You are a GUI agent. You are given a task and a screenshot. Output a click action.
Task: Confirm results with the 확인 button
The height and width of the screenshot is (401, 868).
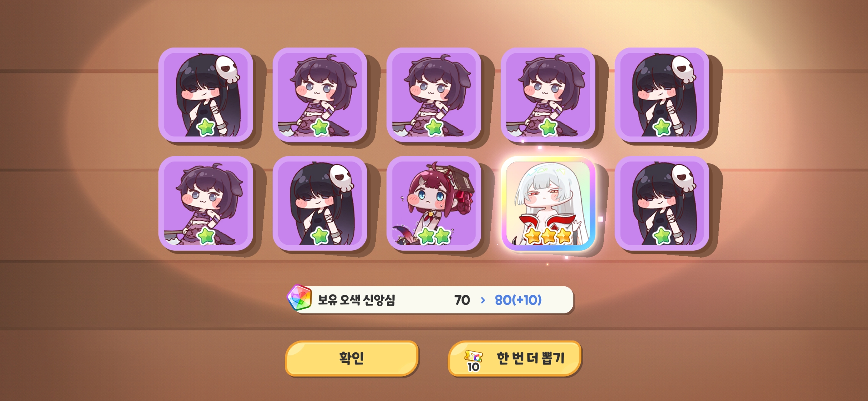pyautogui.click(x=352, y=358)
